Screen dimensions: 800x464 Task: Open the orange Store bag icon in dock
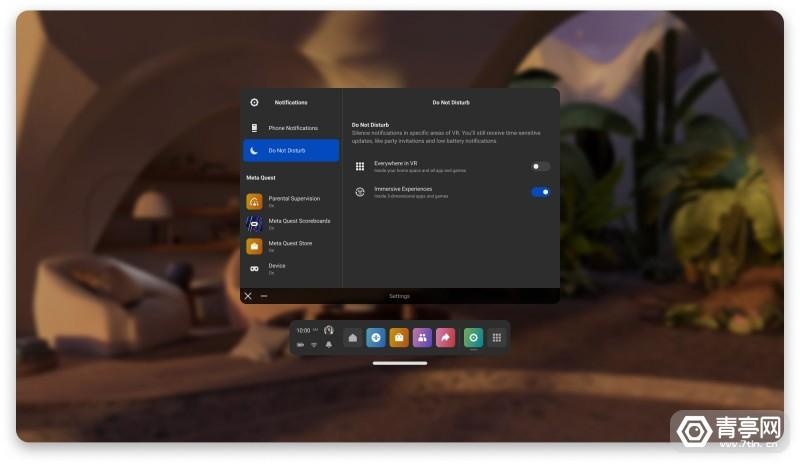(x=399, y=338)
